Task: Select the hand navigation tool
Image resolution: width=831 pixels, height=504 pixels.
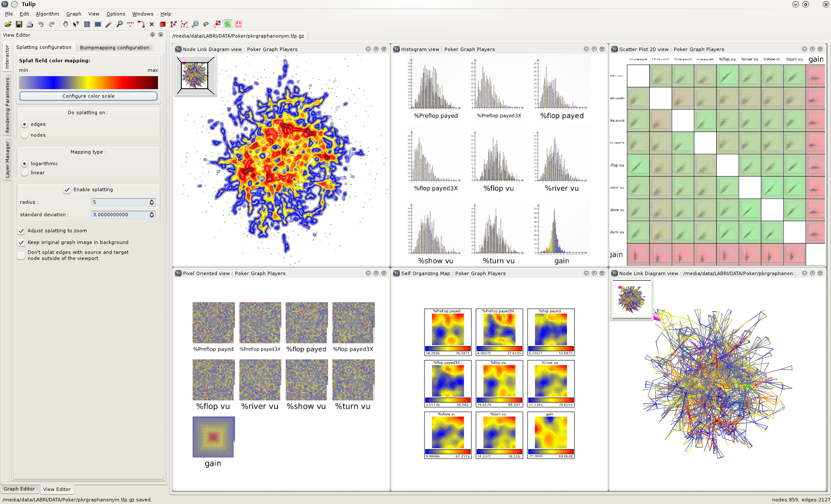Action: (65, 24)
